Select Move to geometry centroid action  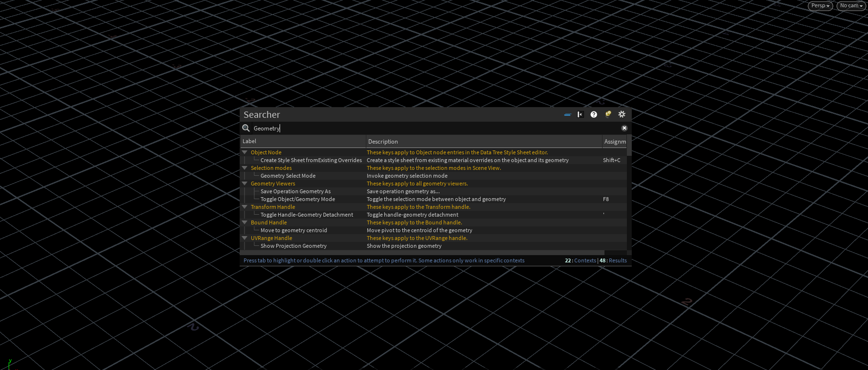pos(294,230)
